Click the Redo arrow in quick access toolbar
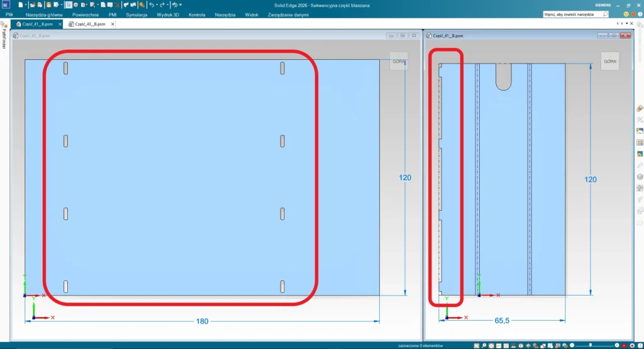The image size is (644, 349). click(163, 4)
